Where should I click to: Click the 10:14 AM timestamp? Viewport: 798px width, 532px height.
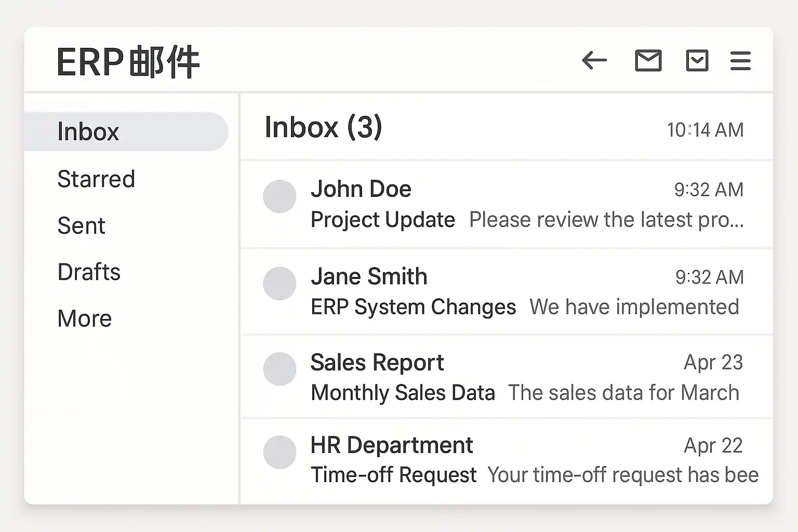pyautogui.click(x=705, y=130)
